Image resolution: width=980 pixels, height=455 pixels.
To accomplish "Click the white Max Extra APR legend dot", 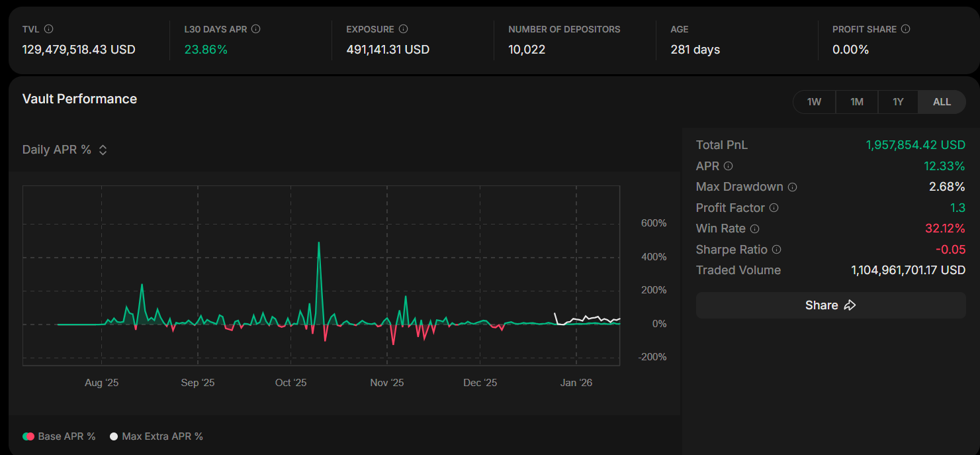I will [x=114, y=436].
